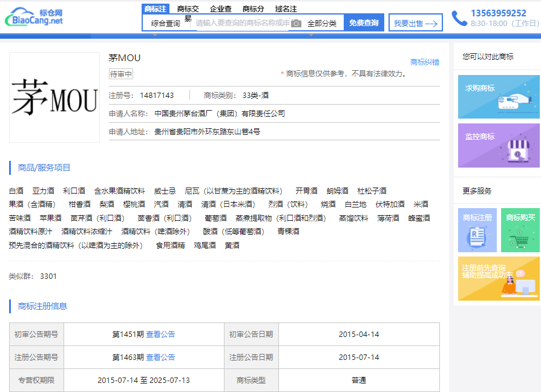Image resolution: width=541 pixels, height=392 pixels.
Task: Click the 伏特加酒 goods item
Action: click(390, 204)
